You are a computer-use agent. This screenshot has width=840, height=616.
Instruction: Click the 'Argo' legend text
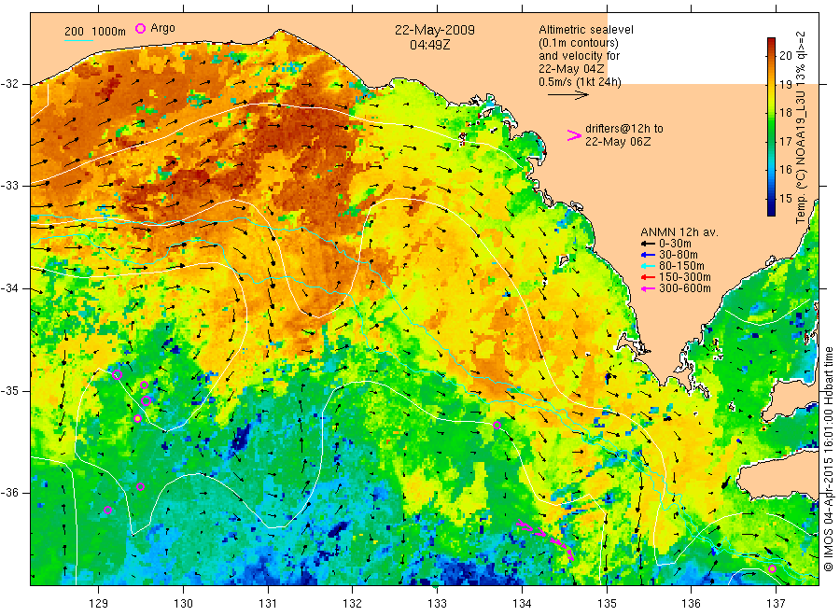pos(162,28)
